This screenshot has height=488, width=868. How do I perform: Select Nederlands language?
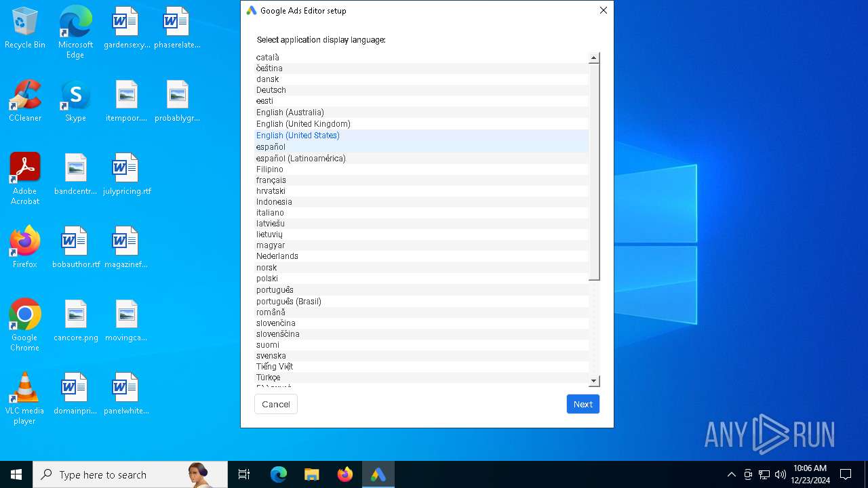[x=422, y=256]
